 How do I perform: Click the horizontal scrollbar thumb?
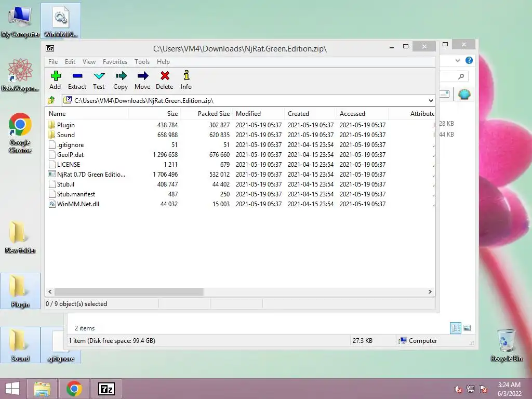click(x=129, y=292)
